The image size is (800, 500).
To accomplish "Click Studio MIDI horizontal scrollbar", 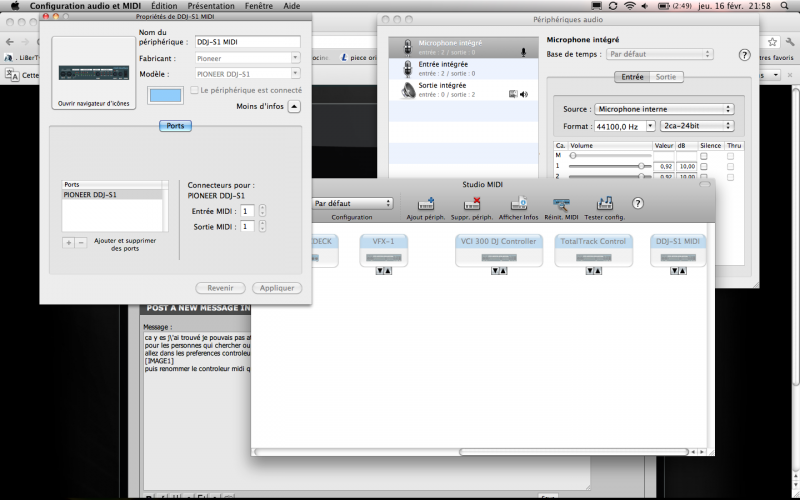I will pos(574,452).
